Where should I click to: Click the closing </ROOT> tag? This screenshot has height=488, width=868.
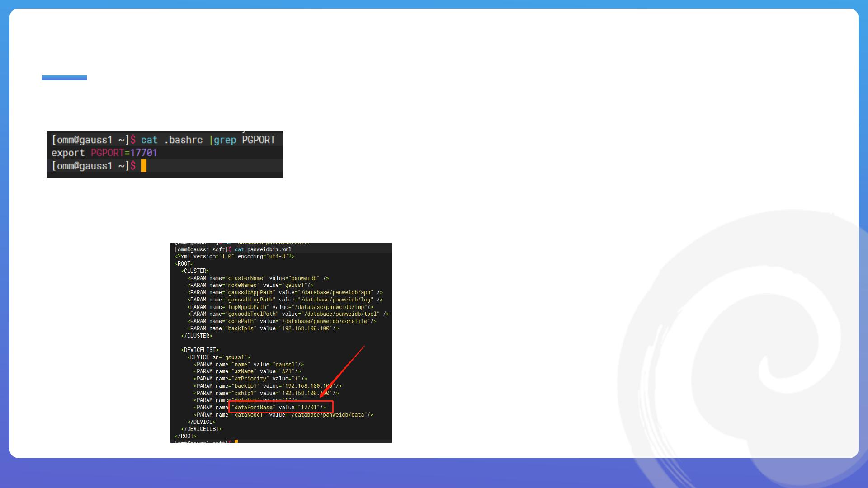(185, 436)
